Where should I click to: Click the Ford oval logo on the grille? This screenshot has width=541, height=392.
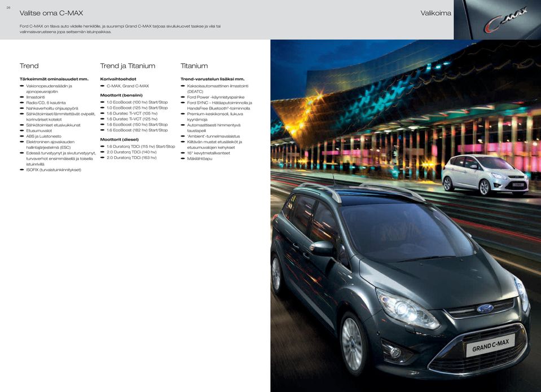pos(485,309)
